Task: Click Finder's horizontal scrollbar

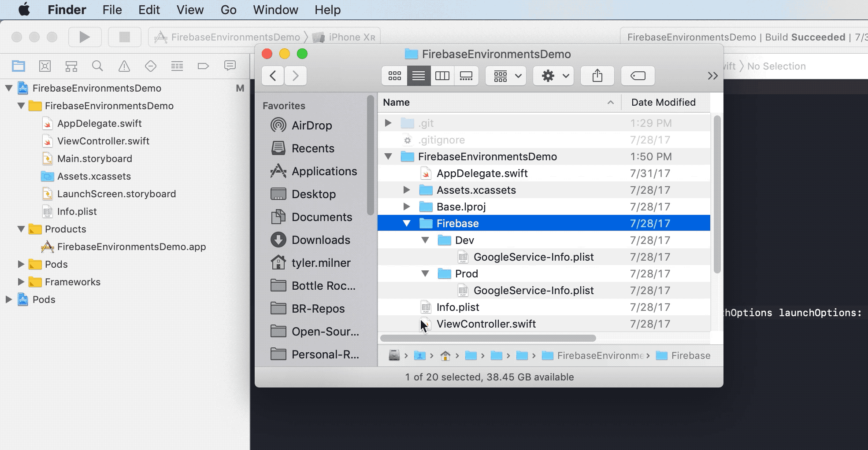Action: [488, 338]
